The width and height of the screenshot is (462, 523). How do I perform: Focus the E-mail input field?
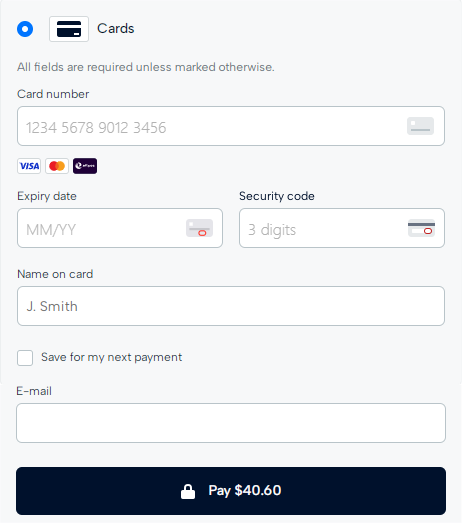click(x=231, y=423)
